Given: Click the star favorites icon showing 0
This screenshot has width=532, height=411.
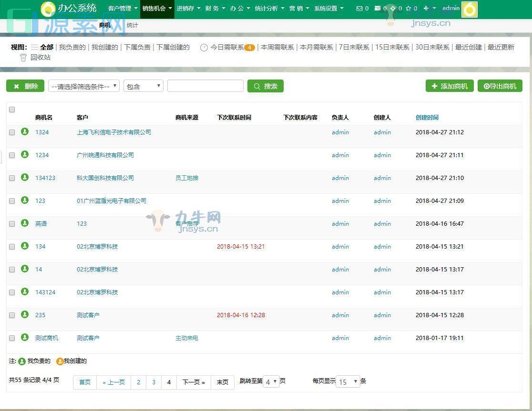Looking at the screenshot, I should (x=409, y=8).
